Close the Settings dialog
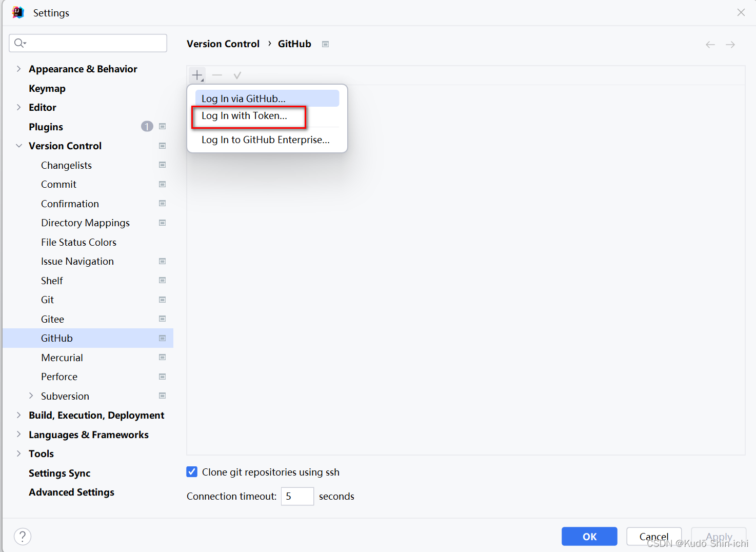756x552 pixels. coord(741,12)
